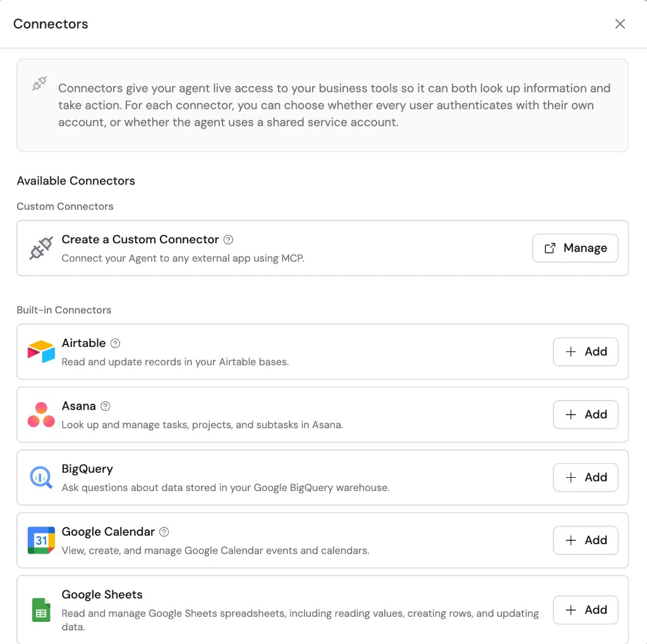Click the plug icon in the info banner

point(39,83)
